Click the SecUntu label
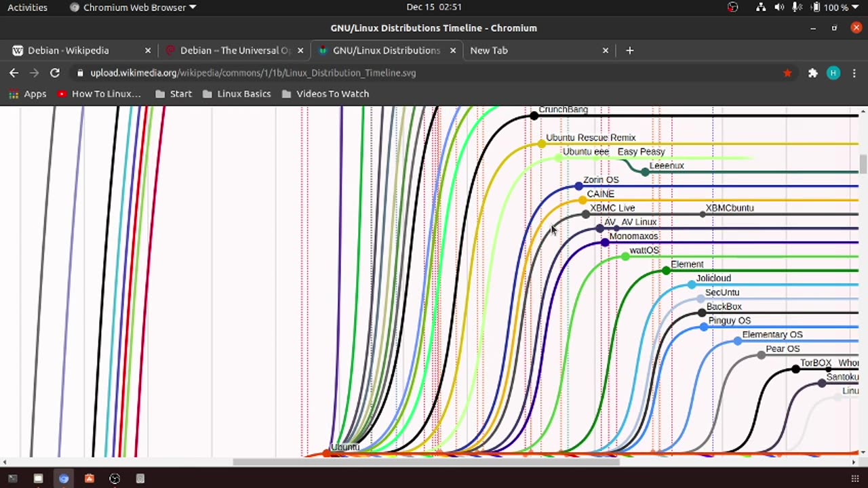Image resolution: width=868 pixels, height=488 pixels. 722,292
